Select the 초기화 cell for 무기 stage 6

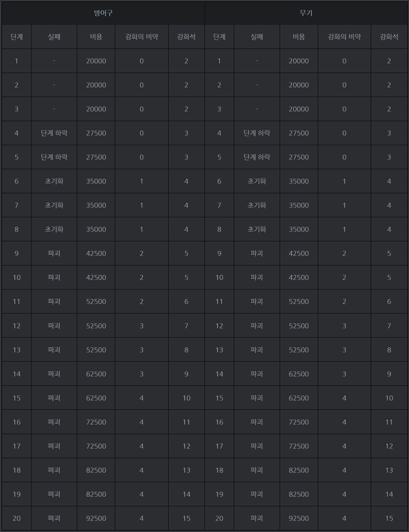pos(257,181)
